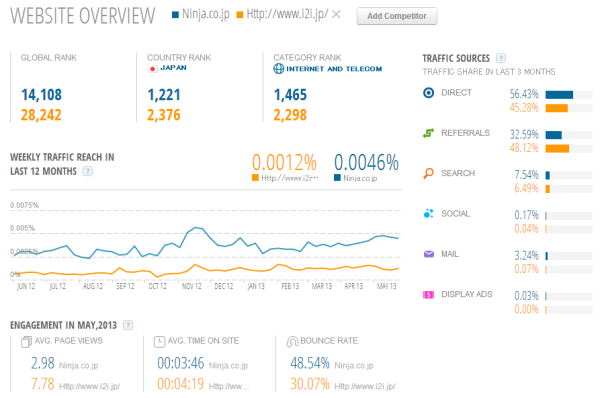Click global rank value 28,242
The width and height of the screenshot is (600, 398).
[x=41, y=115]
